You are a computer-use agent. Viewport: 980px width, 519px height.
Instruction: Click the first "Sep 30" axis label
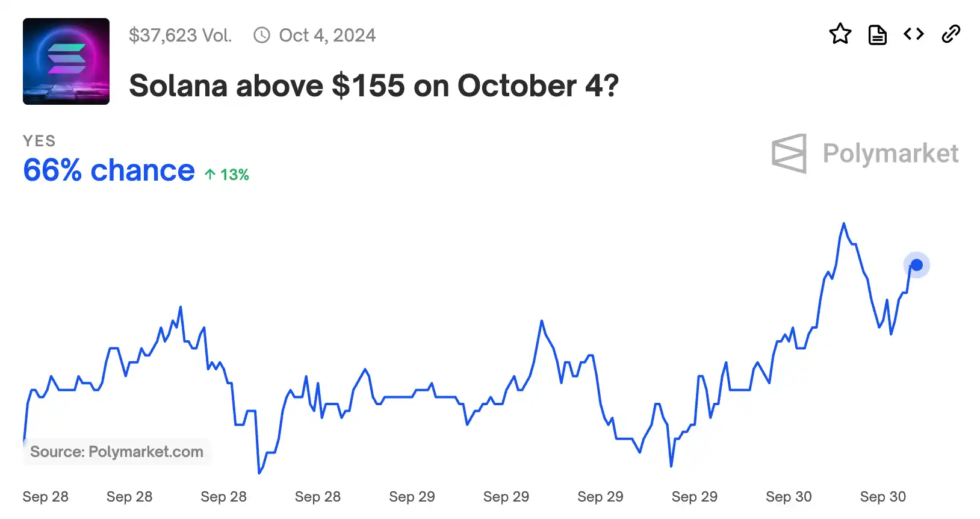point(789,497)
